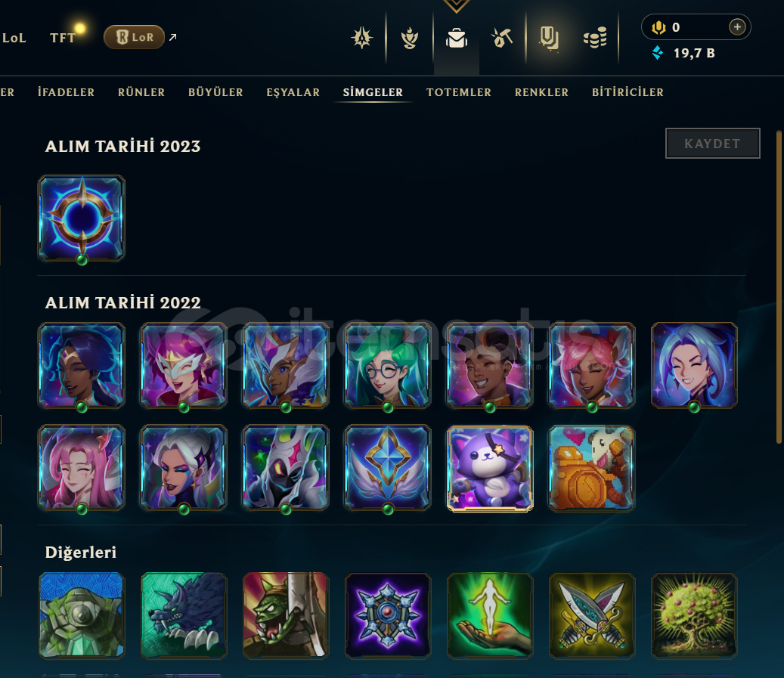Select the purple cat with eyepatch icon
The image size is (784, 678).
point(490,469)
